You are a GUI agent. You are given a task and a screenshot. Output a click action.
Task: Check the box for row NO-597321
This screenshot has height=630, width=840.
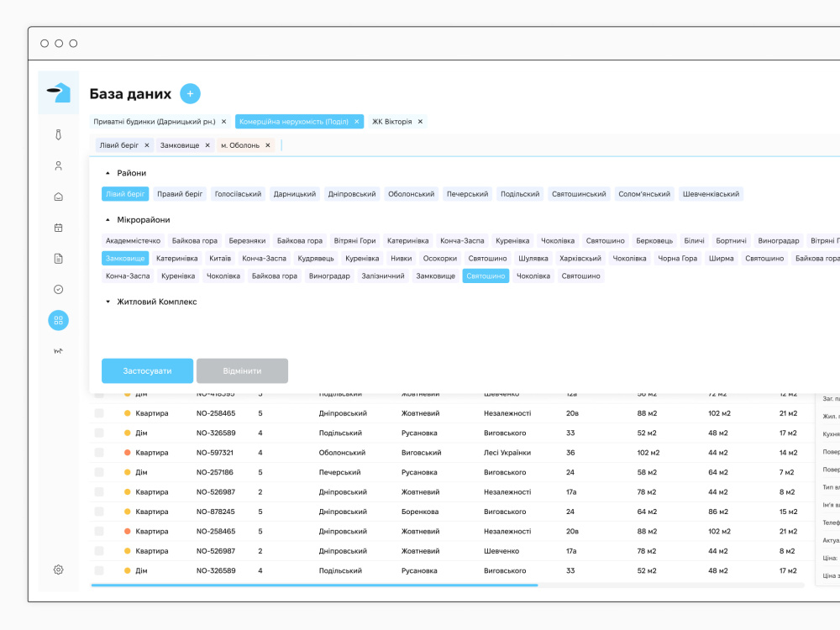click(x=99, y=453)
